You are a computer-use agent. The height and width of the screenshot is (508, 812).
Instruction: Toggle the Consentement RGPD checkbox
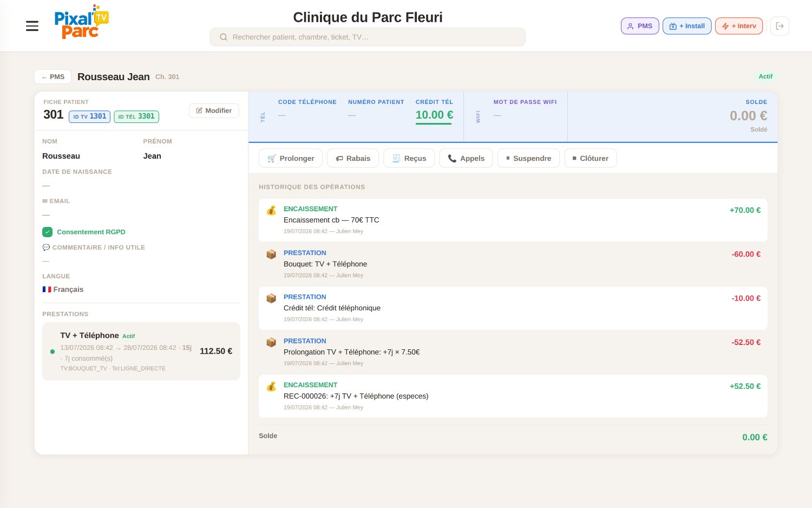pos(47,232)
